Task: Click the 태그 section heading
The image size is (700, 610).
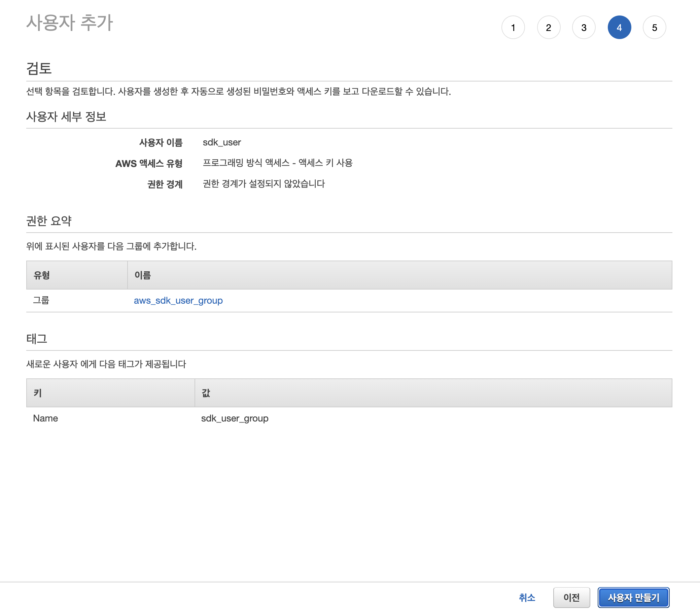Action: point(36,339)
